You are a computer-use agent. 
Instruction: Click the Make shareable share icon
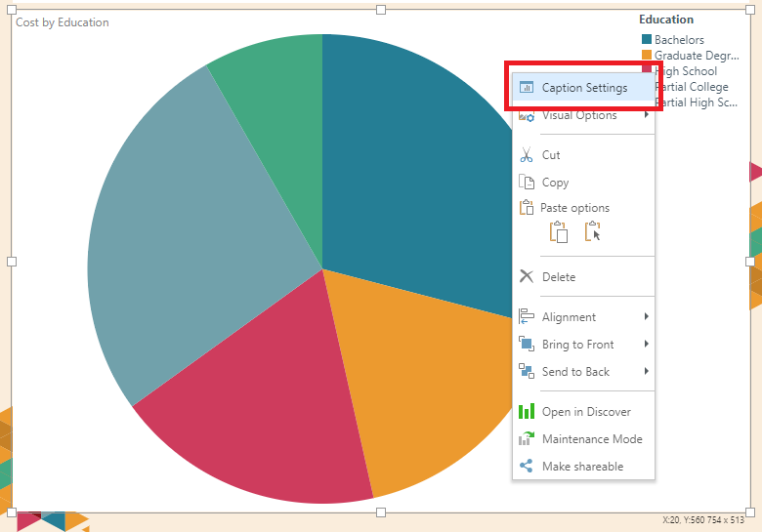527,467
